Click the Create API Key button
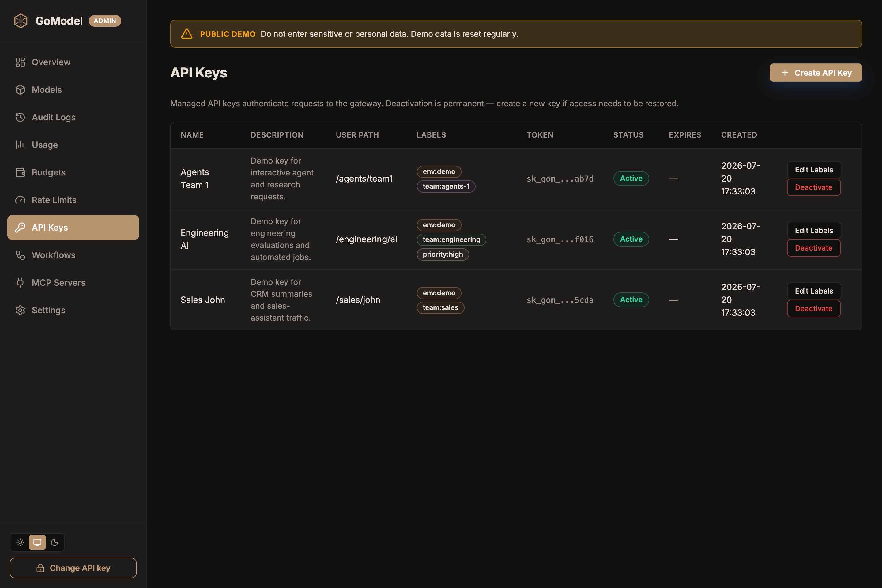 [x=816, y=72]
